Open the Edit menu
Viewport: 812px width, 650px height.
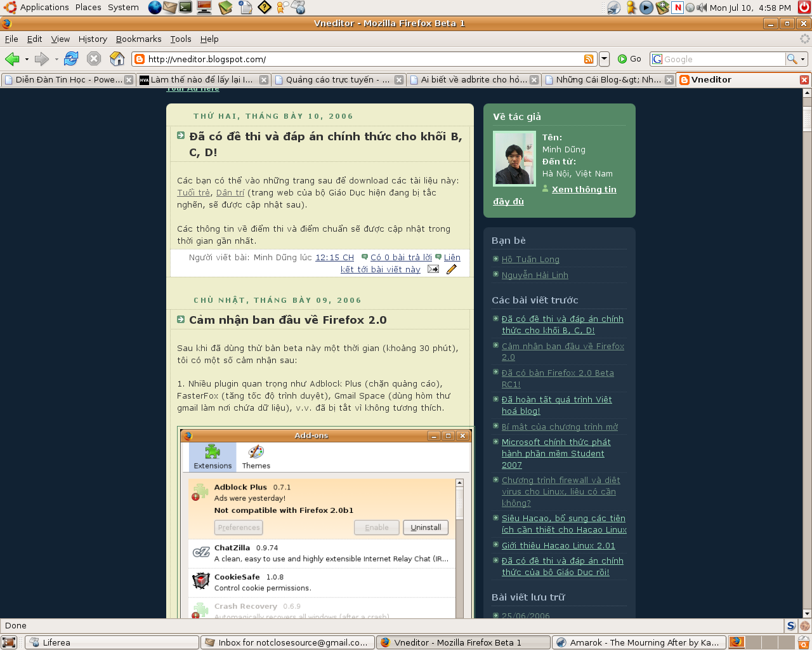pos(35,39)
